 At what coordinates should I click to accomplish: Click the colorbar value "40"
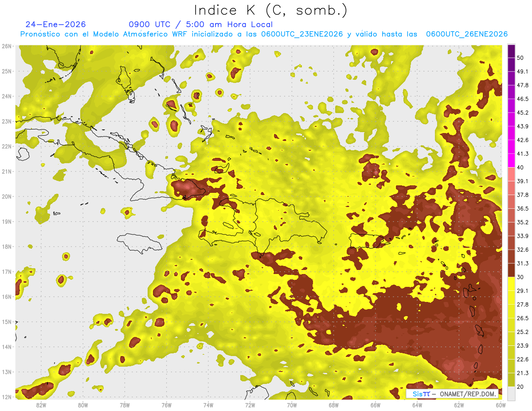[521, 167]
